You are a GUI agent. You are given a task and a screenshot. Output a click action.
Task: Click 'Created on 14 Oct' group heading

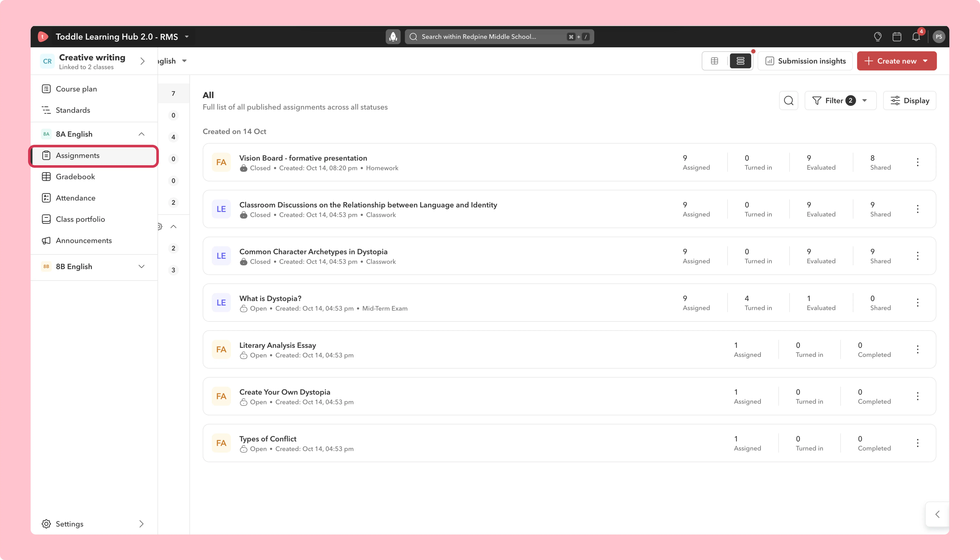pos(234,132)
